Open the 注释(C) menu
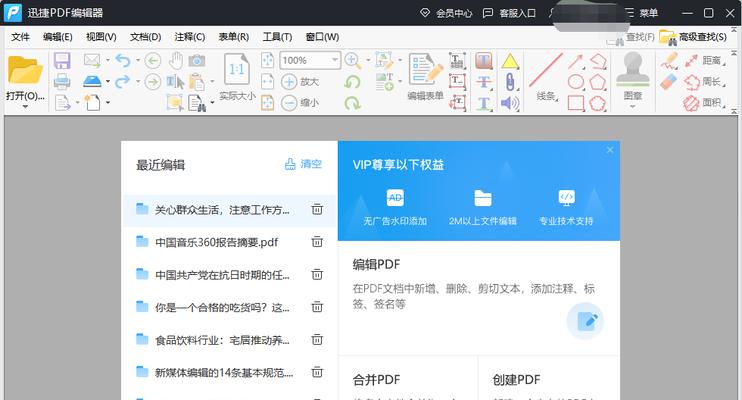This screenshot has height=400, width=742. pyautogui.click(x=190, y=37)
